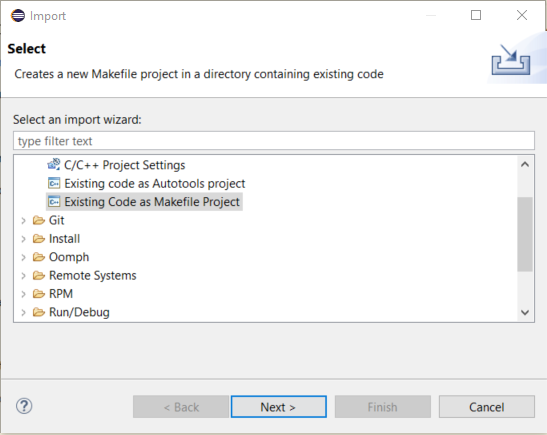
Task: Expand the Git category
Action: (x=23, y=220)
